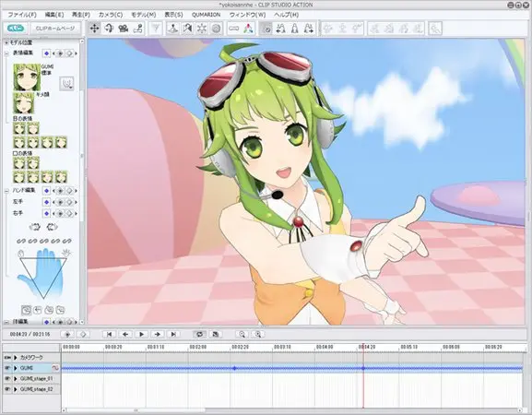Open the ファイル(F) menu
Image resolution: width=532 pixels, height=415 pixels.
click(x=22, y=15)
